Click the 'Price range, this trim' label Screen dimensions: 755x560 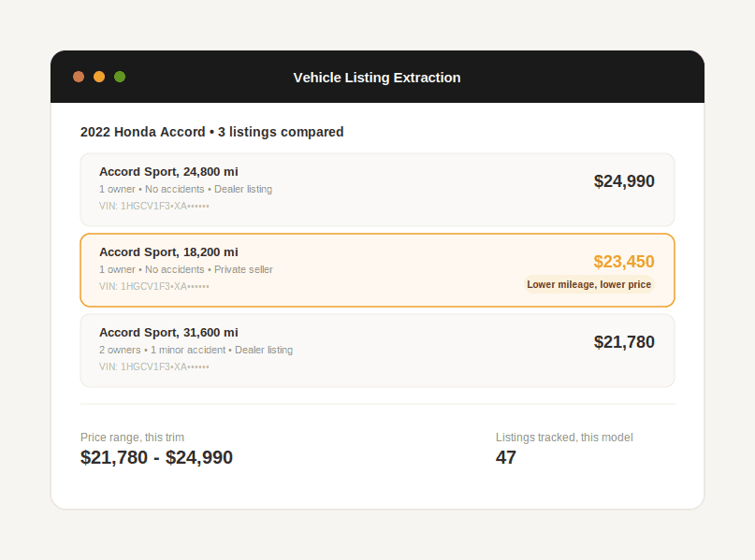tap(133, 438)
